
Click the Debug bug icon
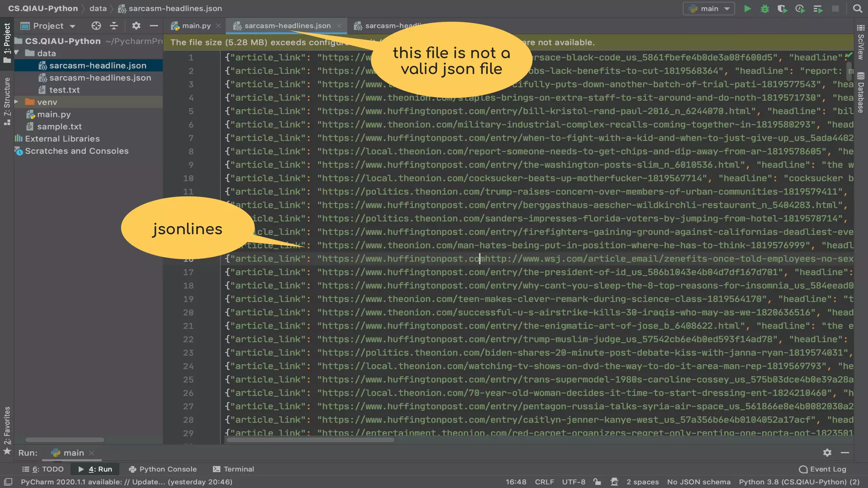point(765,8)
